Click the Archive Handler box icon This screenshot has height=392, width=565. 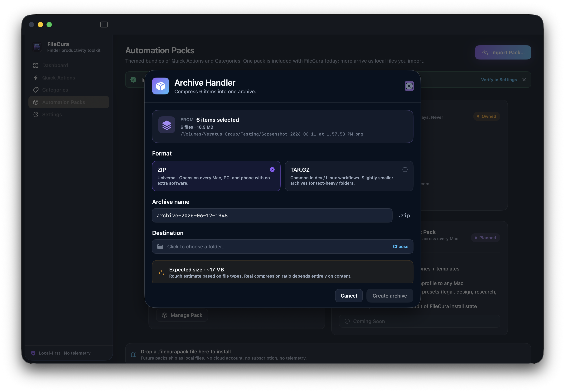pos(160,86)
